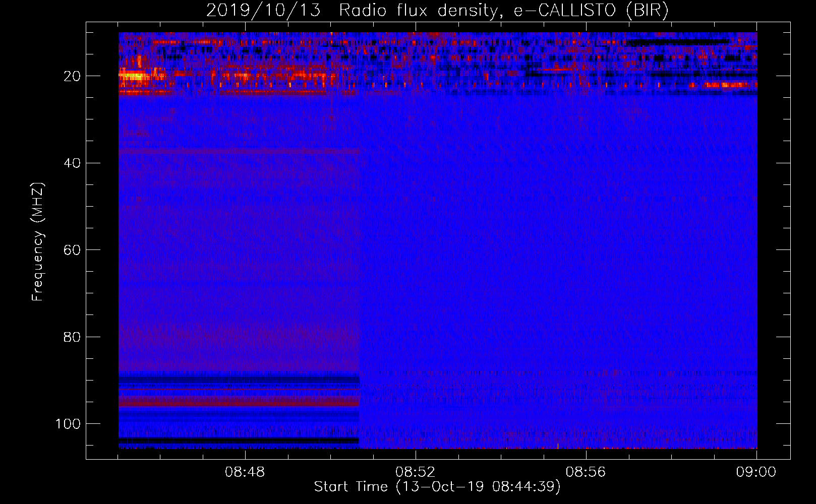Image resolution: width=816 pixels, height=504 pixels.
Task: Click the plot title "2019/10/13 Radio flux density, e-CALLISTO (BIR)"
Action: tap(437, 10)
